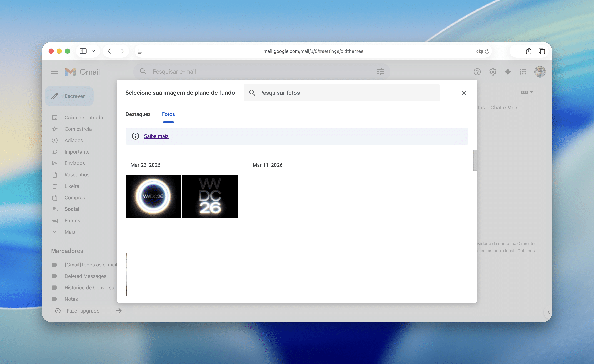The width and height of the screenshot is (594, 364).
Task: Click the Safari share icon
Action: [x=528, y=51]
